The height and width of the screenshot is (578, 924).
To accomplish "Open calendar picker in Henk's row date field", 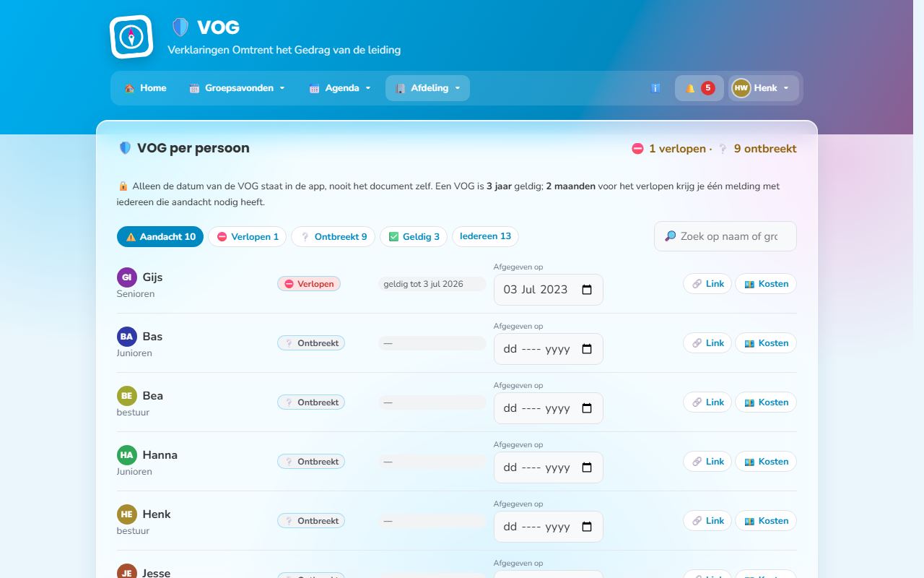I will [x=587, y=527].
